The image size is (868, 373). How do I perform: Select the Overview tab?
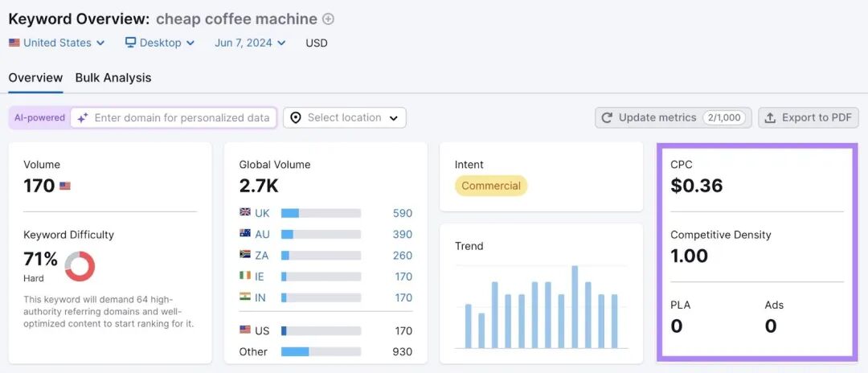[35, 78]
